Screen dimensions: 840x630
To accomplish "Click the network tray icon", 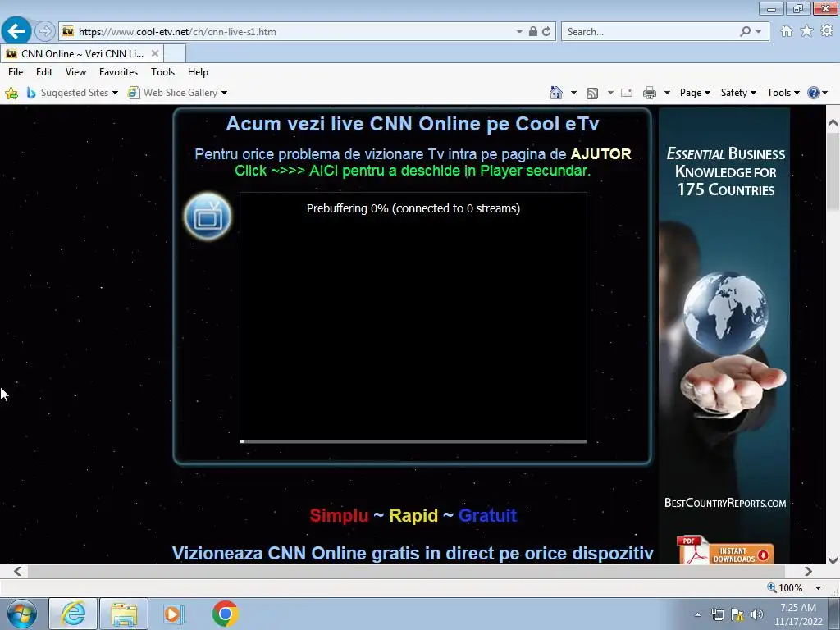I will tap(717, 614).
